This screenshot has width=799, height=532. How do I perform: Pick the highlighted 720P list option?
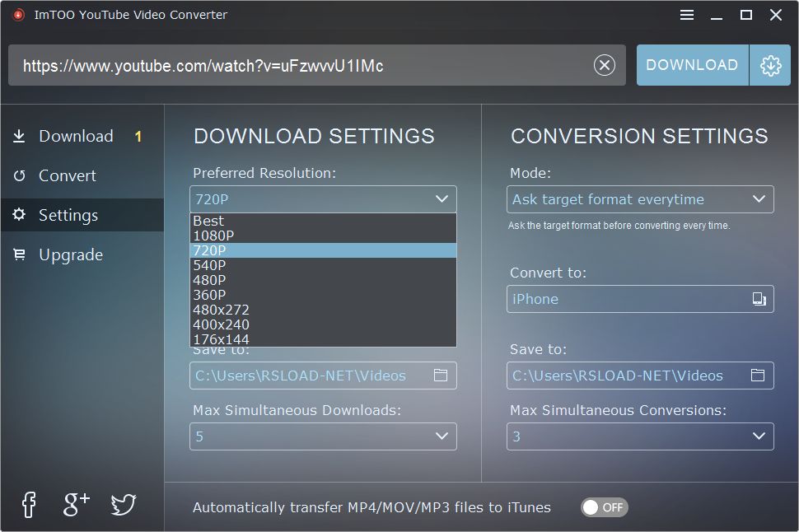pyautogui.click(x=323, y=250)
